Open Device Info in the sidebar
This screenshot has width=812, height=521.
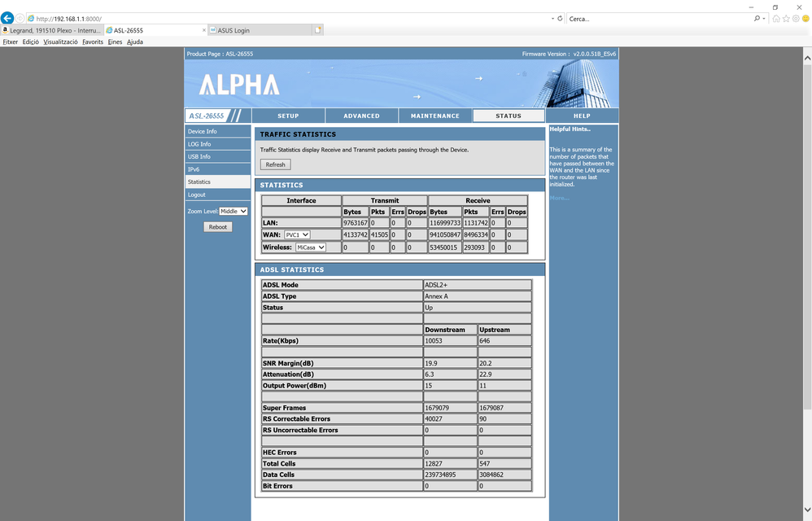pos(203,131)
